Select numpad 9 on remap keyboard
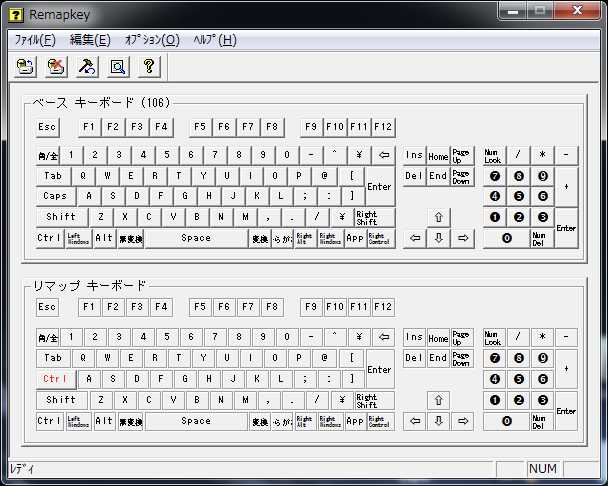 point(543,358)
